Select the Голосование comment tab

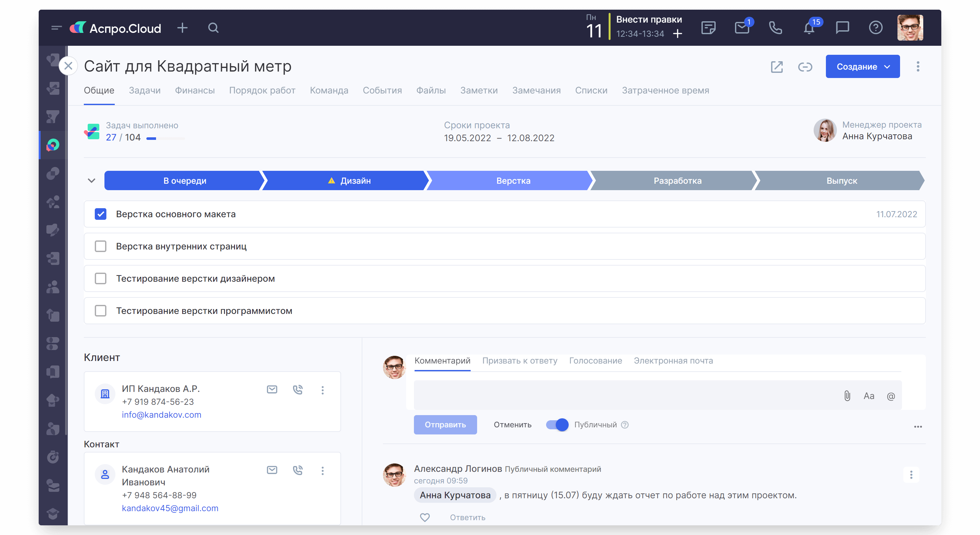coord(595,361)
